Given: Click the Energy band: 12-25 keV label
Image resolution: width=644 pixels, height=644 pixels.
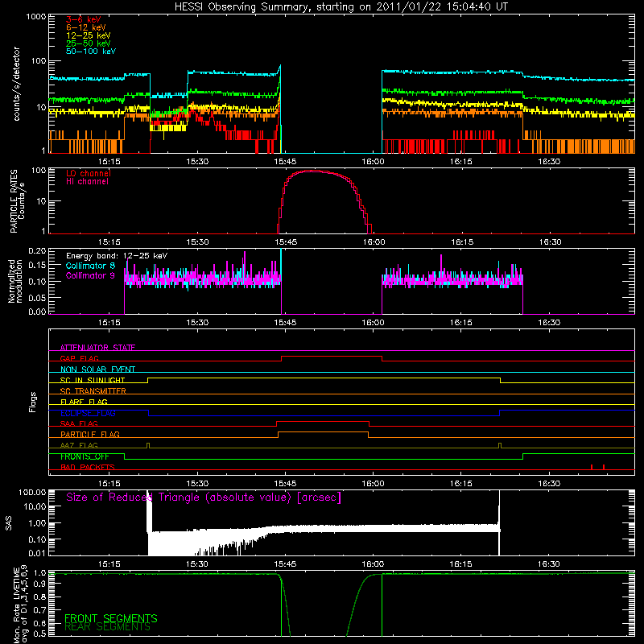Looking at the screenshot, I should [117, 256].
